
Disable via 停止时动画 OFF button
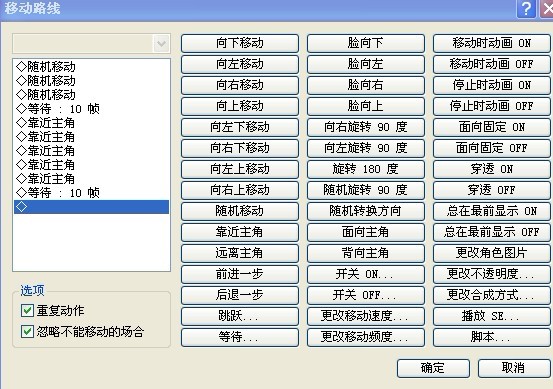coord(492,106)
